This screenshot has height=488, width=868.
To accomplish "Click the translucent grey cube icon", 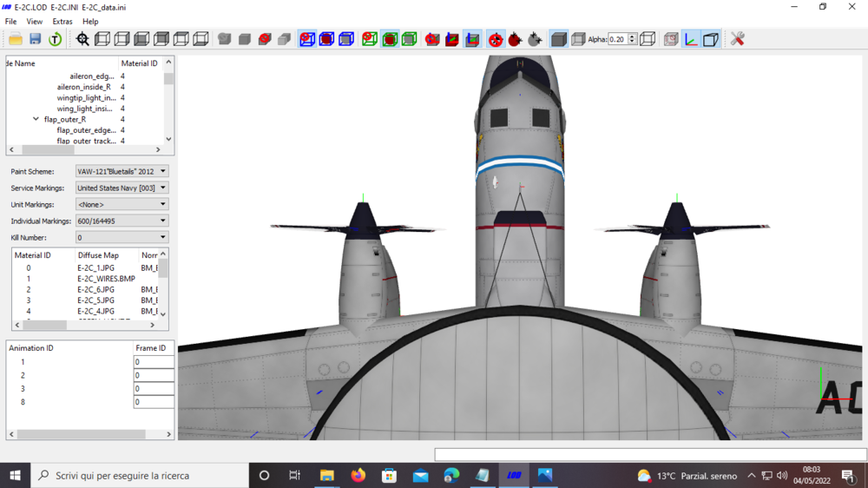I will point(578,39).
